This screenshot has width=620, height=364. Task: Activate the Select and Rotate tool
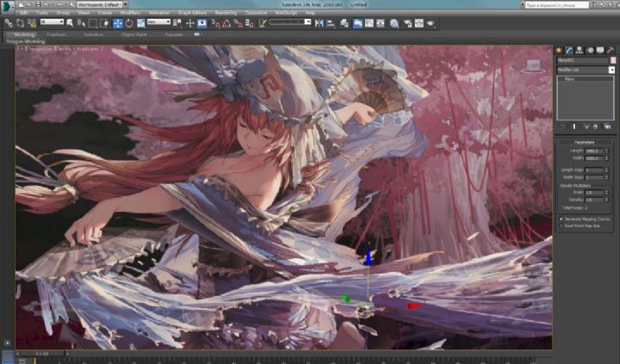click(x=129, y=23)
